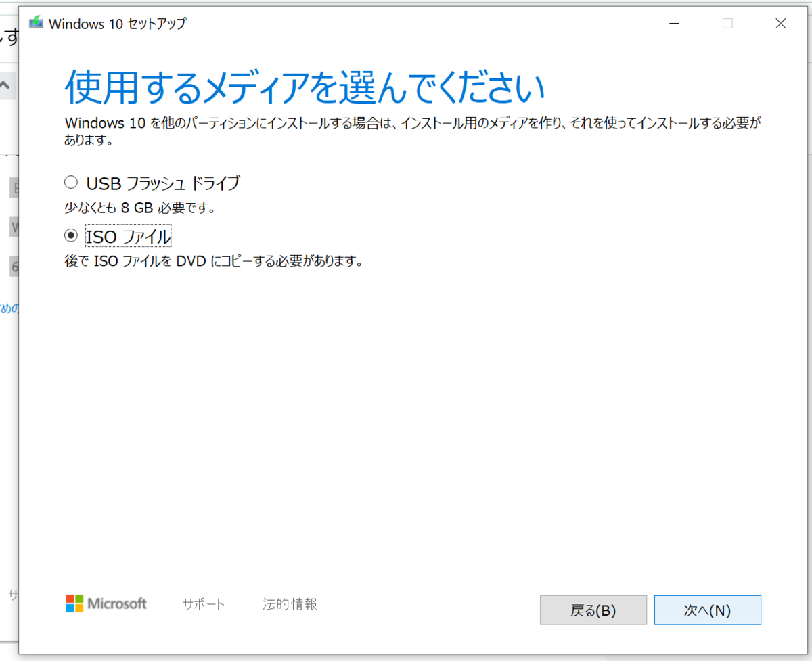Click the Microsoft logo

[x=106, y=603]
